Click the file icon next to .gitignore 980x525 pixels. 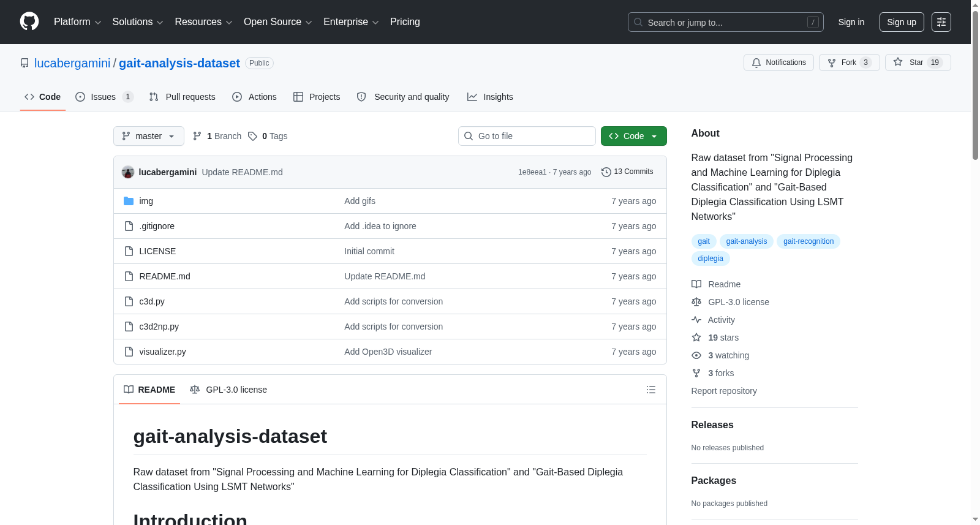tap(129, 226)
